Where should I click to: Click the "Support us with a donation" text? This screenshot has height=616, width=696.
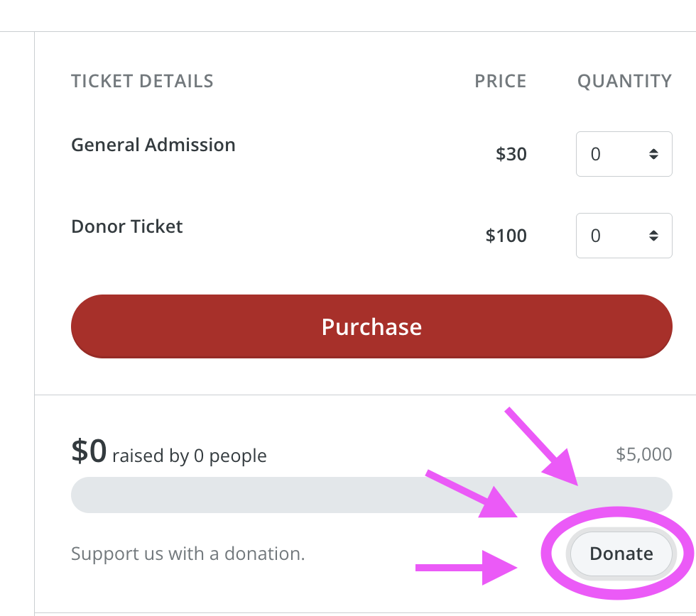click(187, 554)
